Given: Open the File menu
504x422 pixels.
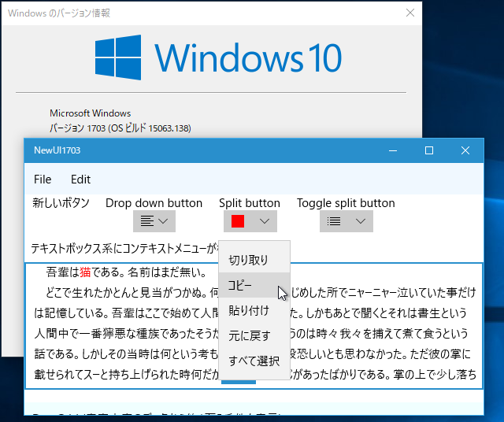Looking at the screenshot, I should (x=43, y=179).
